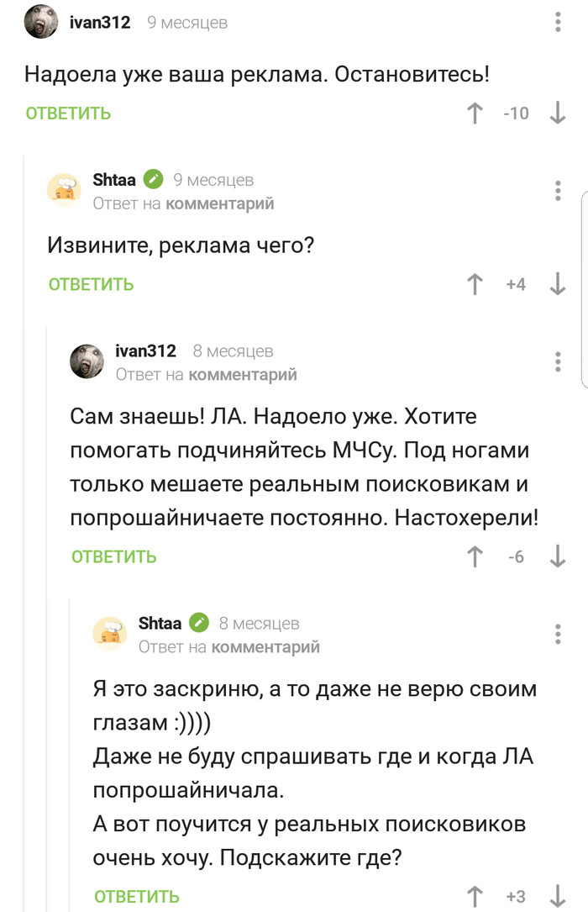Open three-dot menu on Shtaa's last reply
The width and height of the screenshot is (588, 912).
coord(559,634)
